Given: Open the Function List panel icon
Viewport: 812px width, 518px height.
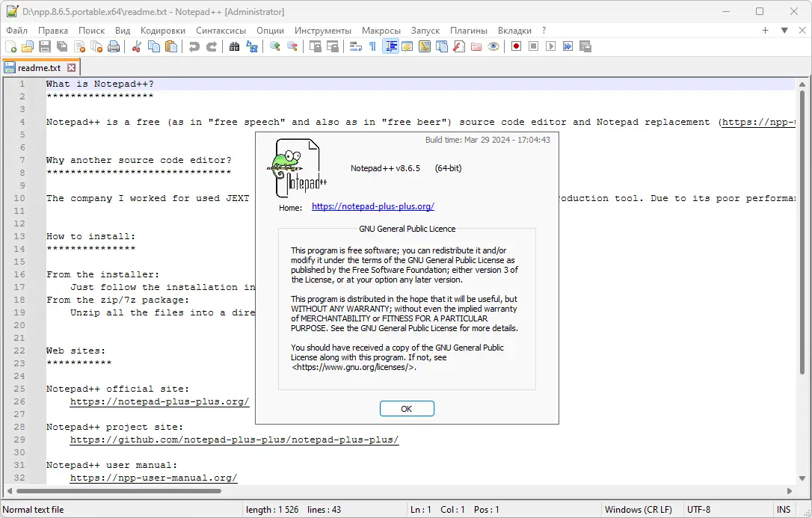Looking at the screenshot, I should [459, 46].
